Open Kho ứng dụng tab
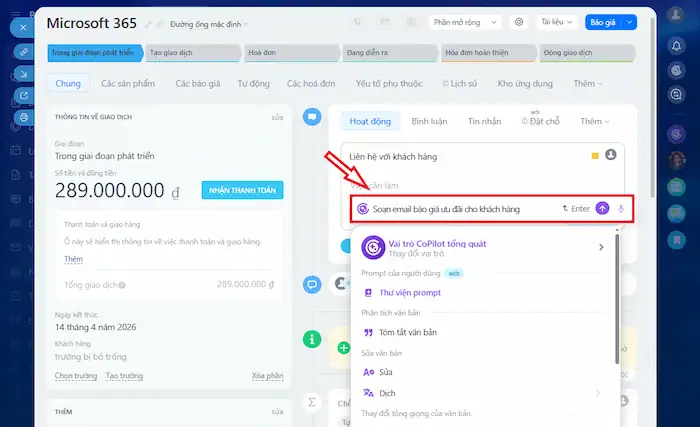Image resolution: width=700 pixels, height=427 pixels. [x=525, y=84]
